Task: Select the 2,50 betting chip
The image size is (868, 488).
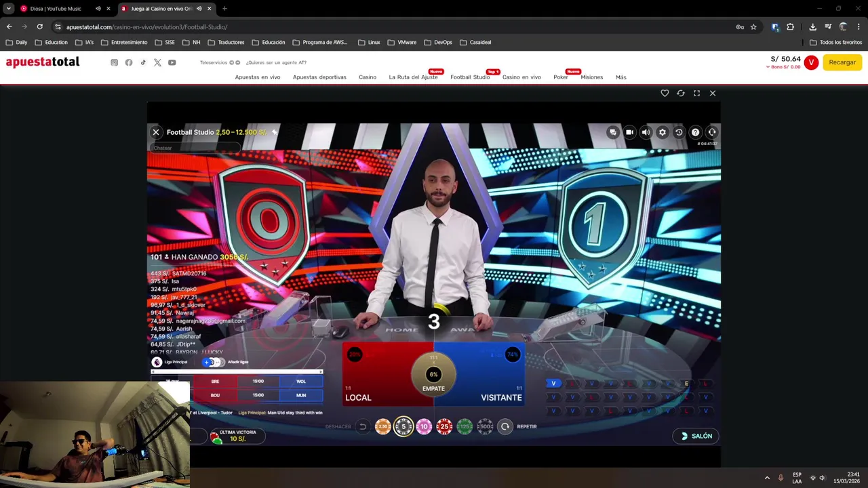Action: 383,426
